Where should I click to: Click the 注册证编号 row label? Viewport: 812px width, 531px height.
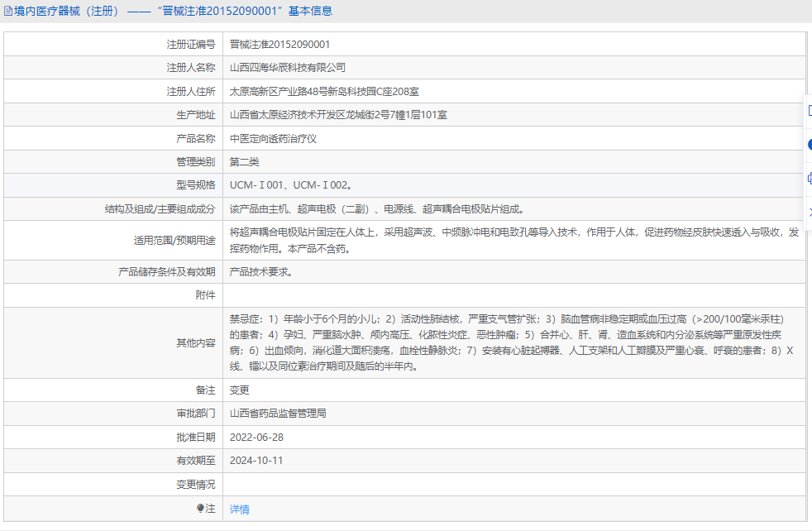click(x=190, y=45)
